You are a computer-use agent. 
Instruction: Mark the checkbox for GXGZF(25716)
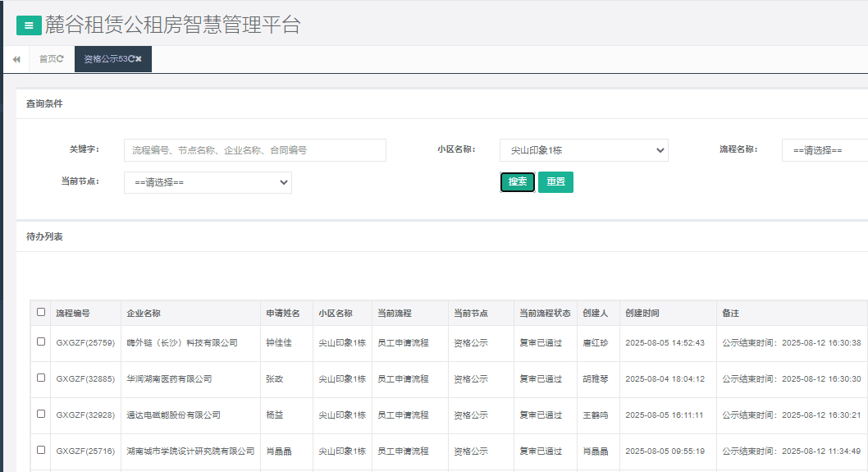pyautogui.click(x=41, y=450)
